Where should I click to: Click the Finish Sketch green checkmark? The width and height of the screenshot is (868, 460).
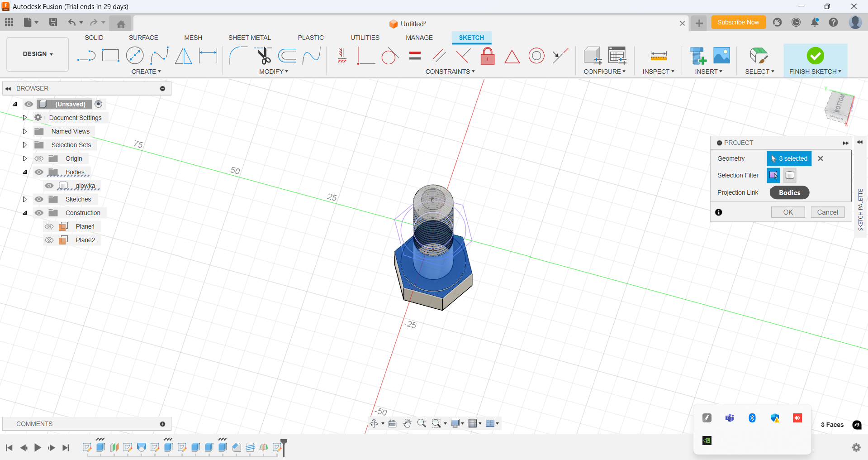815,56
